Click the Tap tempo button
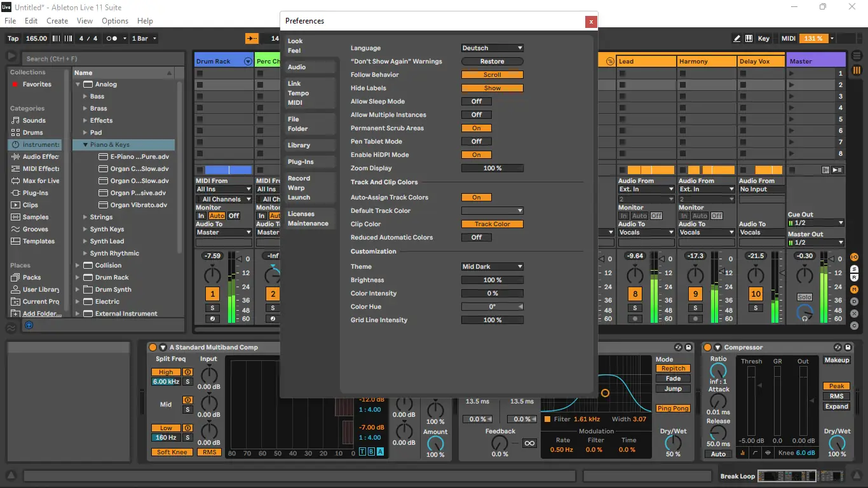868x488 pixels. [13, 39]
